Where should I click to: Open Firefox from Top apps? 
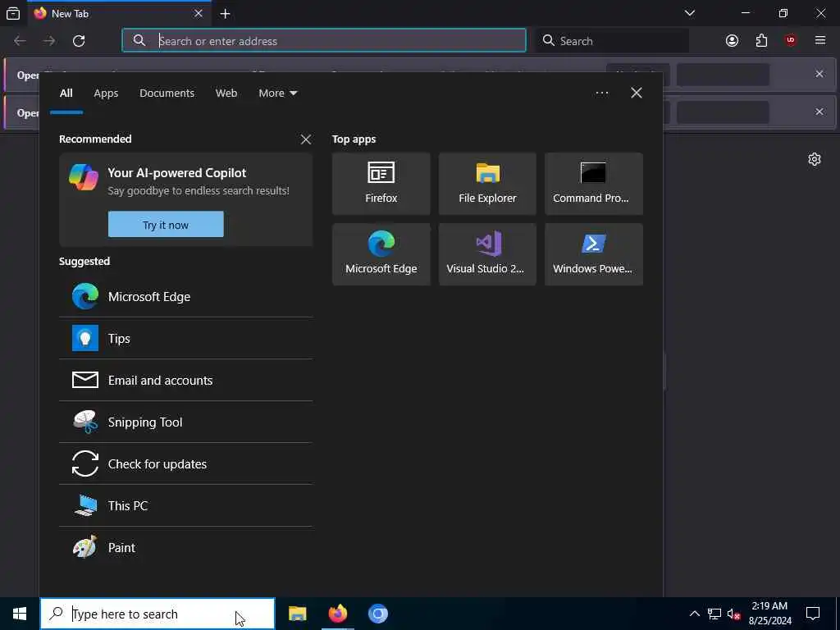point(381,184)
